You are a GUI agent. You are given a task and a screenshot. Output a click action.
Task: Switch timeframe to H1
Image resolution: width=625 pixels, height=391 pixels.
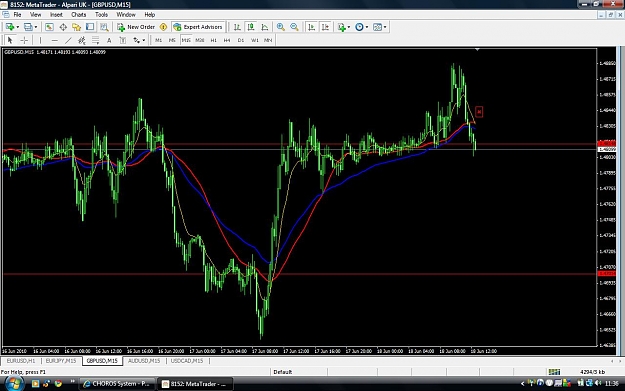point(214,40)
